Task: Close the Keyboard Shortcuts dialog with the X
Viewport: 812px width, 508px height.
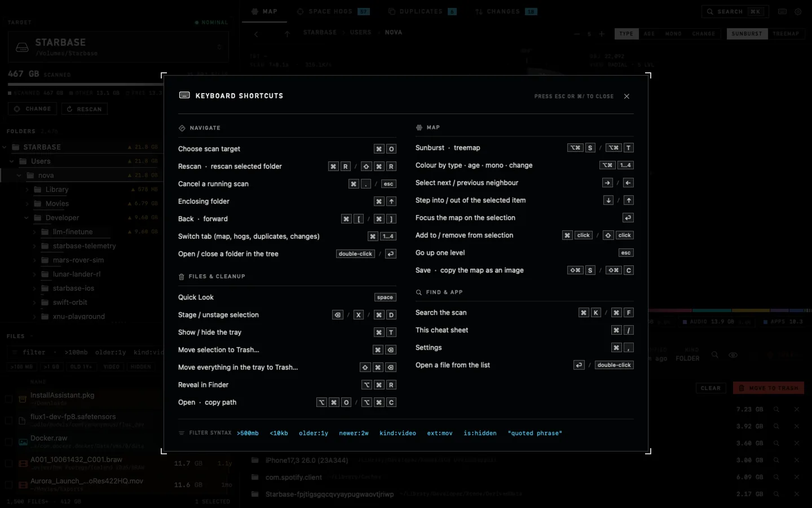Action: [626, 97]
